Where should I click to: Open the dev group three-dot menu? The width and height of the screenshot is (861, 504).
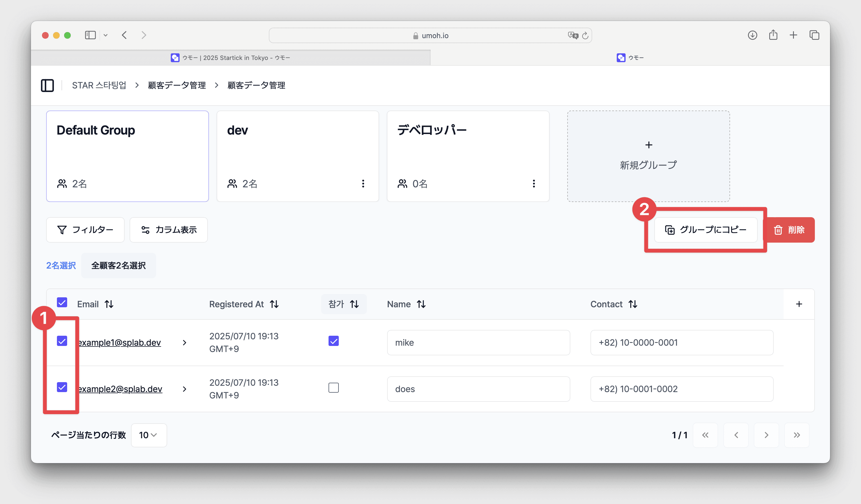[363, 183]
